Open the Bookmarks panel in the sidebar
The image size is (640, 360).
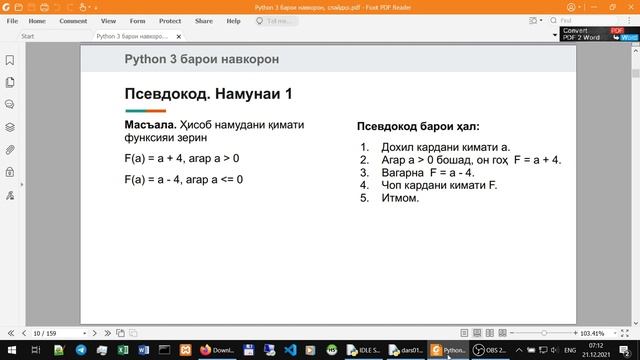(x=10, y=60)
